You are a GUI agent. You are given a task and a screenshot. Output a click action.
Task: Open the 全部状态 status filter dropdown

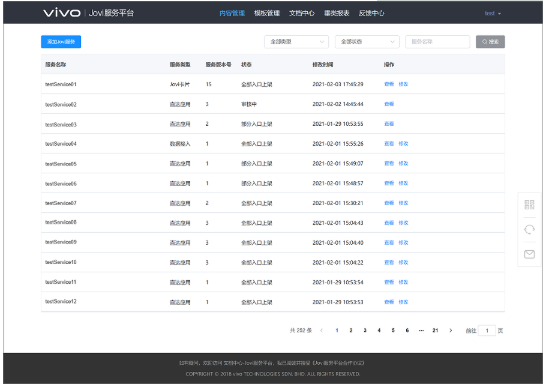(367, 42)
